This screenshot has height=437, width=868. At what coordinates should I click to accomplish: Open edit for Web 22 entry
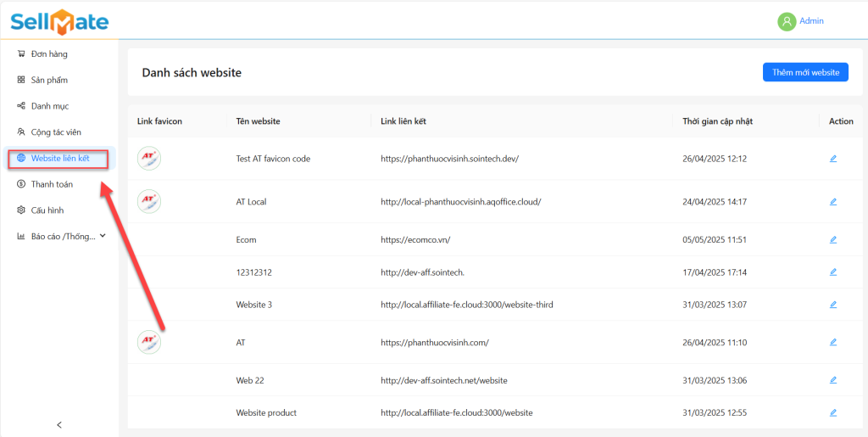pos(833,380)
